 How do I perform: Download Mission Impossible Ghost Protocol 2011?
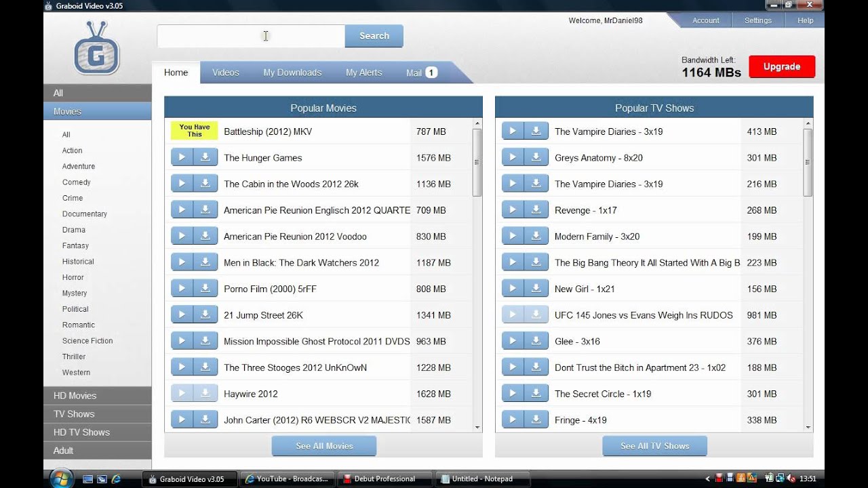click(x=205, y=342)
